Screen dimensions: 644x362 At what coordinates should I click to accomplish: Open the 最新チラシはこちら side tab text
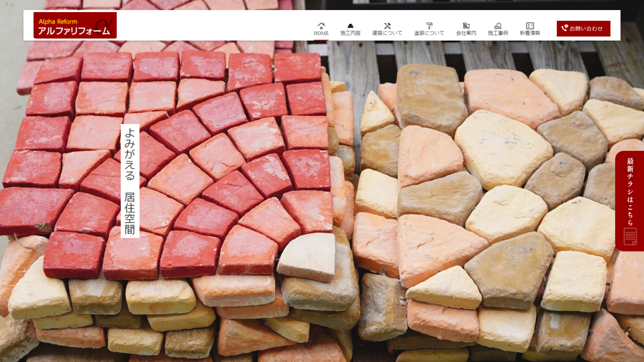coord(630,191)
